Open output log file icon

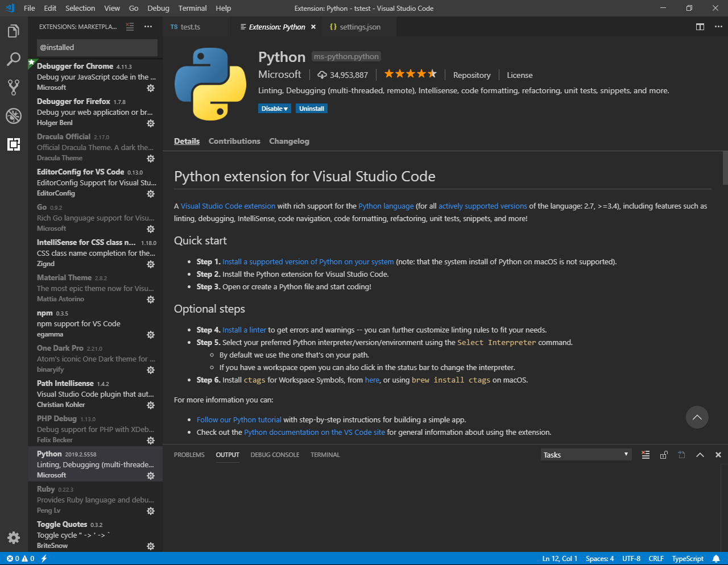[x=681, y=455]
